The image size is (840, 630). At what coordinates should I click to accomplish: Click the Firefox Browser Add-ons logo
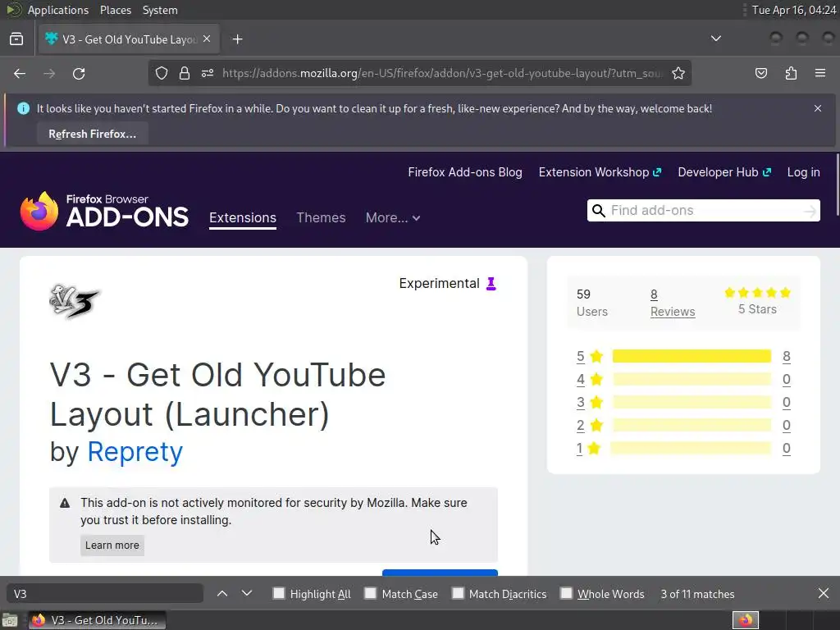point(104,211)
